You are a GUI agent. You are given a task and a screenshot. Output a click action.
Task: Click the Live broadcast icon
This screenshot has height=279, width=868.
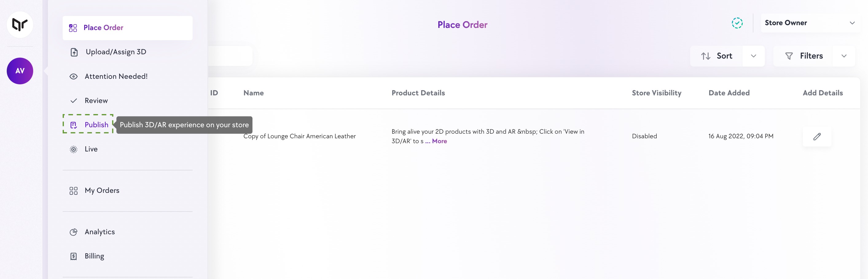point(73,149)
